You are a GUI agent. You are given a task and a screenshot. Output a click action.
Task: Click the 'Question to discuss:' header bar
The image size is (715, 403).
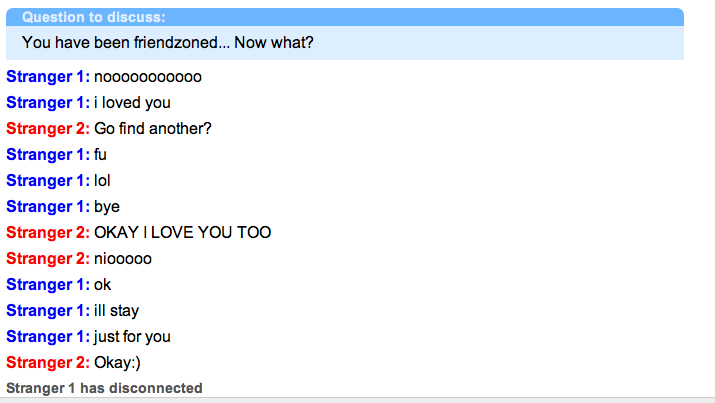pos(345,17)
